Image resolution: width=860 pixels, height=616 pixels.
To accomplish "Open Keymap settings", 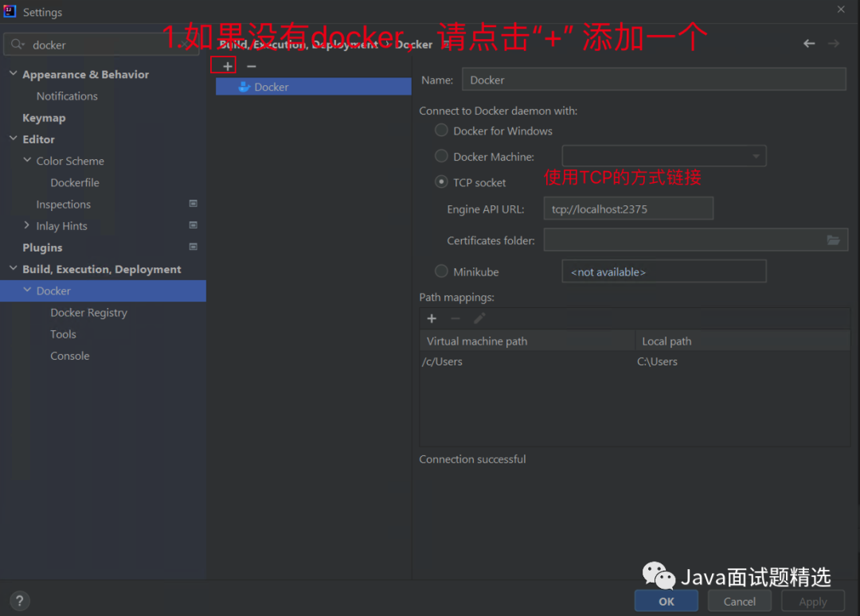I will pyautogui.click(x=44, y=118).
